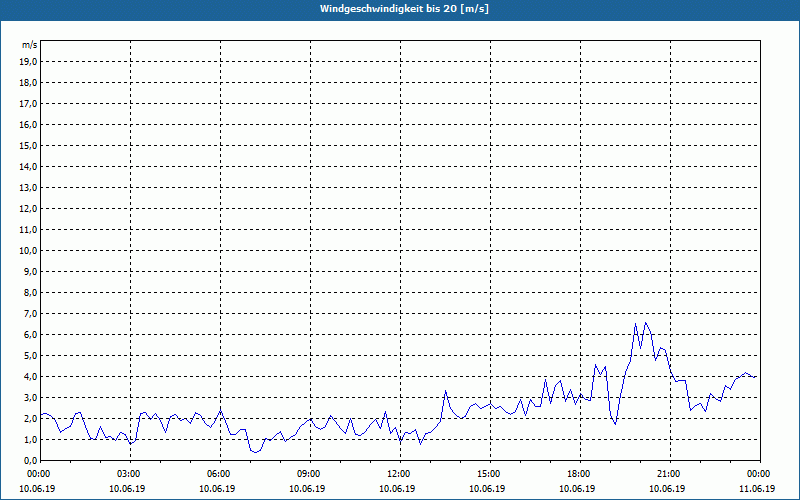
Task: Select the '12:00' time axis label
Action: pos(398,474)
